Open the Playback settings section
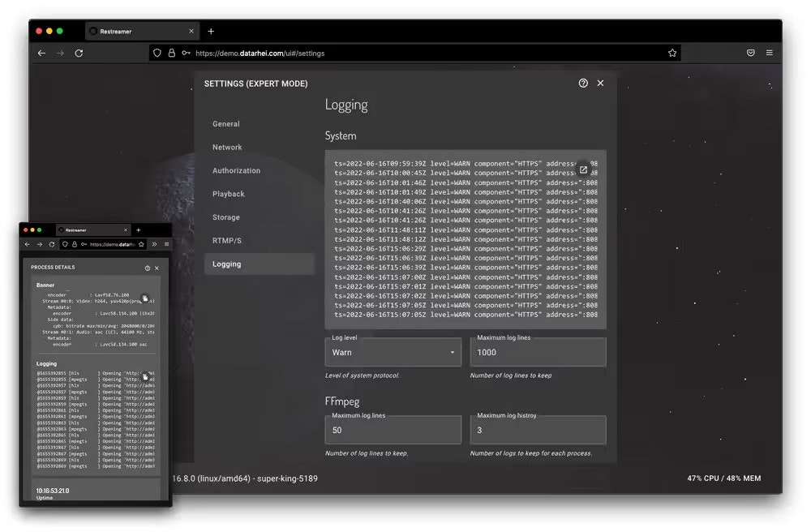Viewport: 811px width, 532px height. [229, 194]
